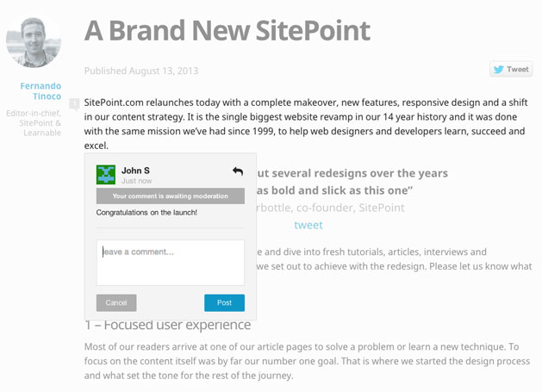
Task: Click the blue 'tweet' link under the quote
Action: pos(308,225)
